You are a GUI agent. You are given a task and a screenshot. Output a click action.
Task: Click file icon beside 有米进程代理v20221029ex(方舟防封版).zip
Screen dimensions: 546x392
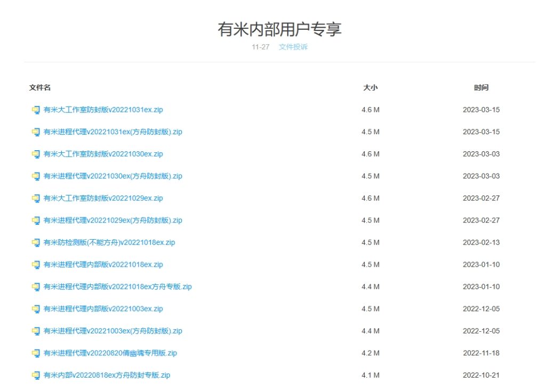(x=36, y=221)
